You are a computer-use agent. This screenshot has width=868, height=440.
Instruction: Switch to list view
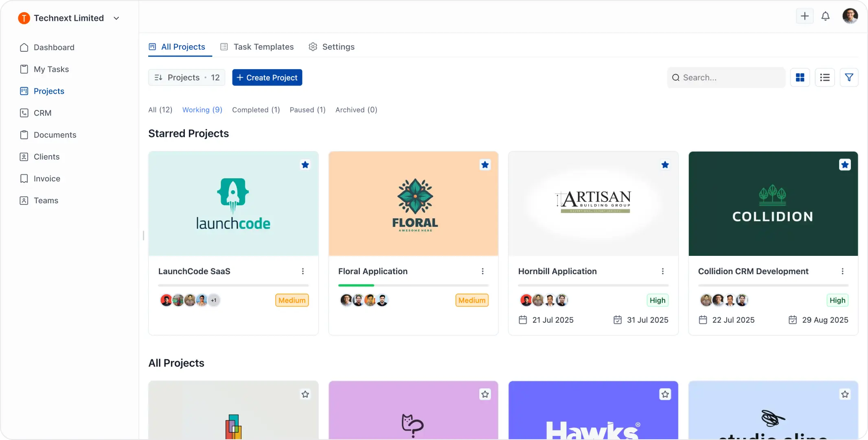[825, 77]
